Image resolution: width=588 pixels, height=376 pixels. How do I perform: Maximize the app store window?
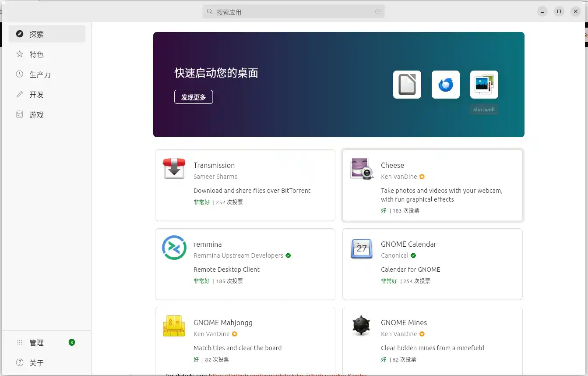coord(559,12)
